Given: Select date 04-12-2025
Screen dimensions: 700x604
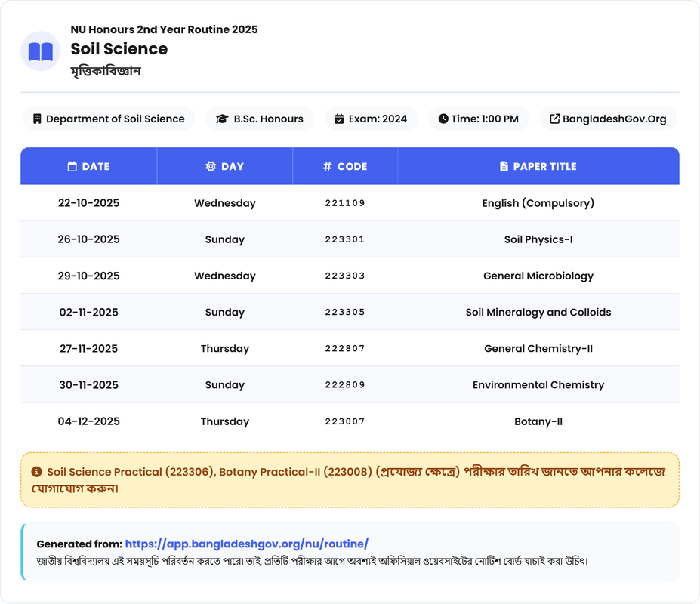Looking at the screenshot, I should tap(89, 421).
